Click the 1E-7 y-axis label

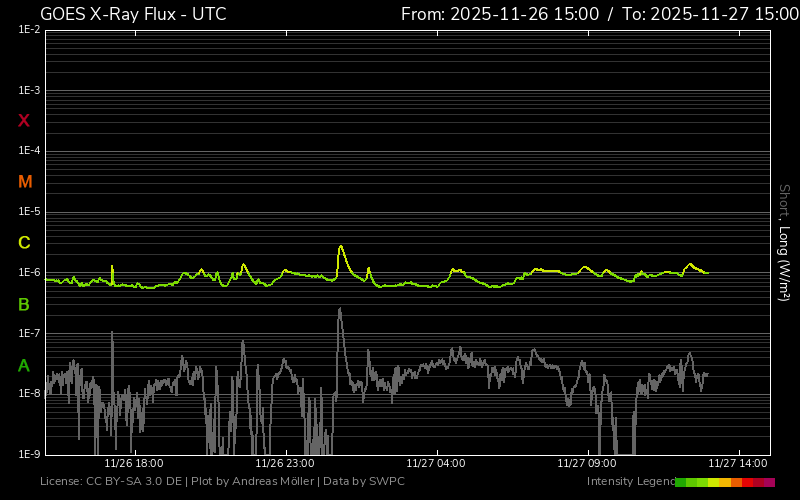coord(30,333)
